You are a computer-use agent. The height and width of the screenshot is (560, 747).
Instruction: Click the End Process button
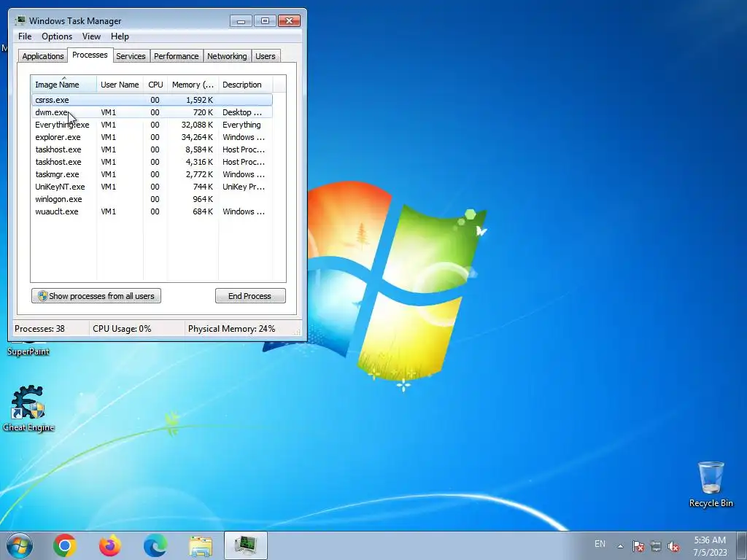pos(251,296)
